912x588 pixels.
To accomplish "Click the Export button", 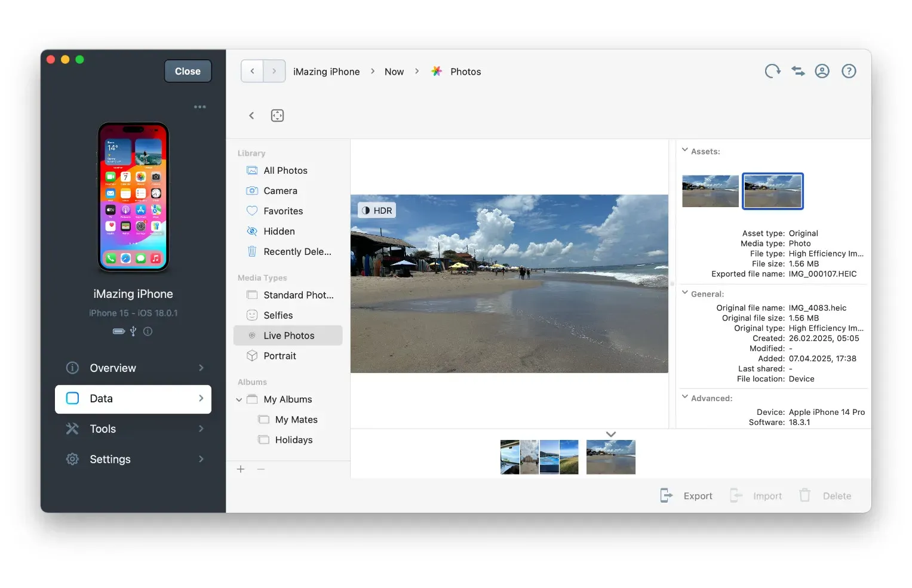I will point(686,496).
